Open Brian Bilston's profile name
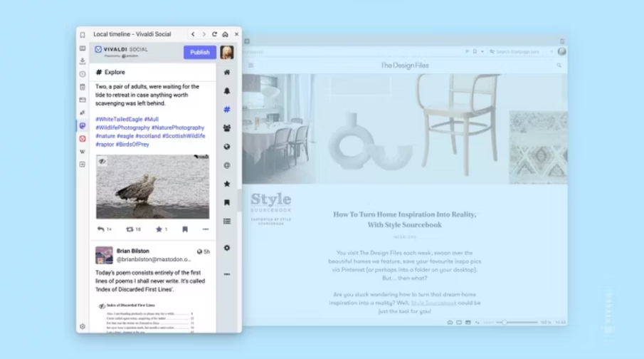Viewport: 644px width, 359px height. pos(132,251)
